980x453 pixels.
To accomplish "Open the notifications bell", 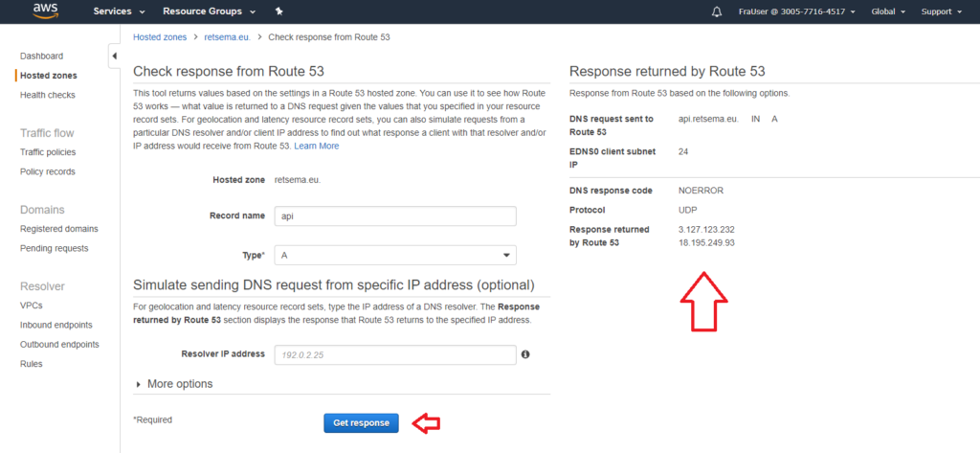I will 717,11.
